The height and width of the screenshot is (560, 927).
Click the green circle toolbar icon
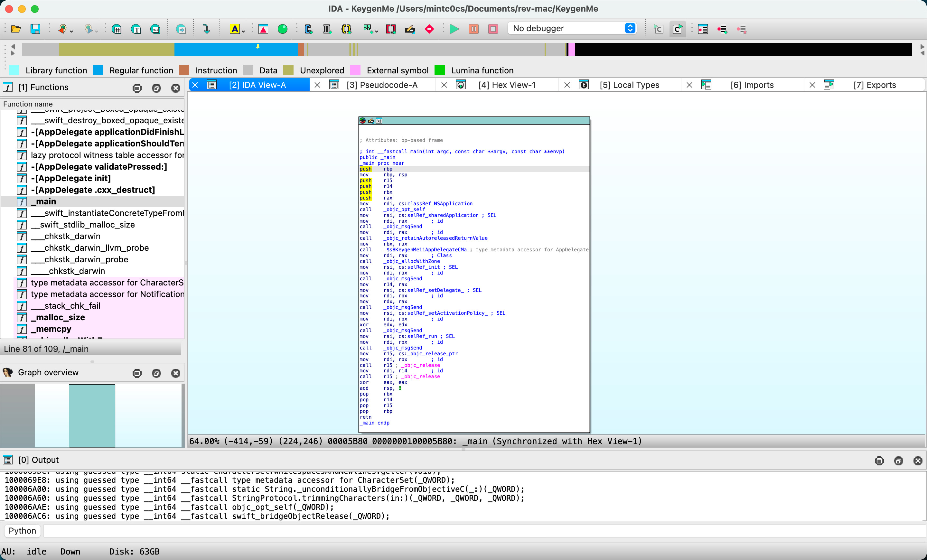[x=283, y=29]
